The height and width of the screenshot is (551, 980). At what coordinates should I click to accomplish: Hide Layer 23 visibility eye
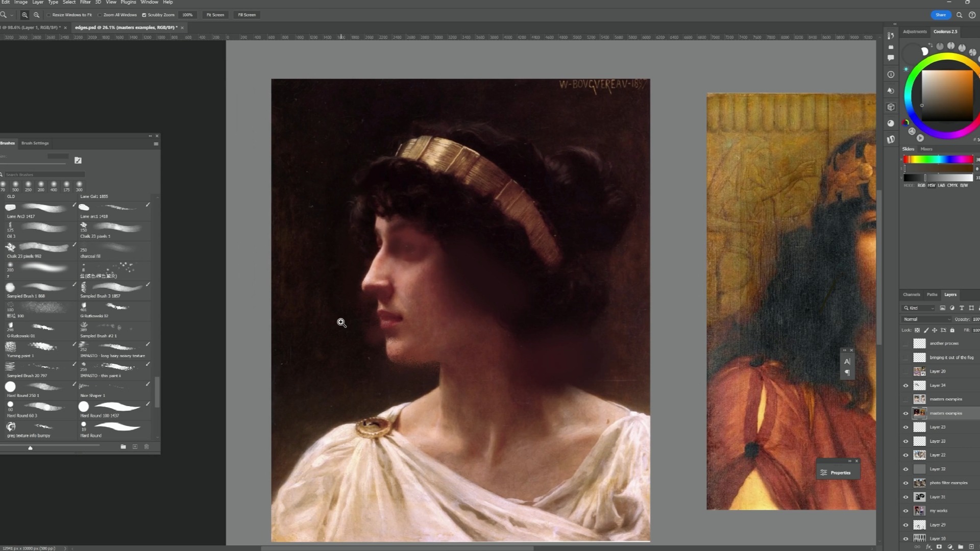pos(906,428)
